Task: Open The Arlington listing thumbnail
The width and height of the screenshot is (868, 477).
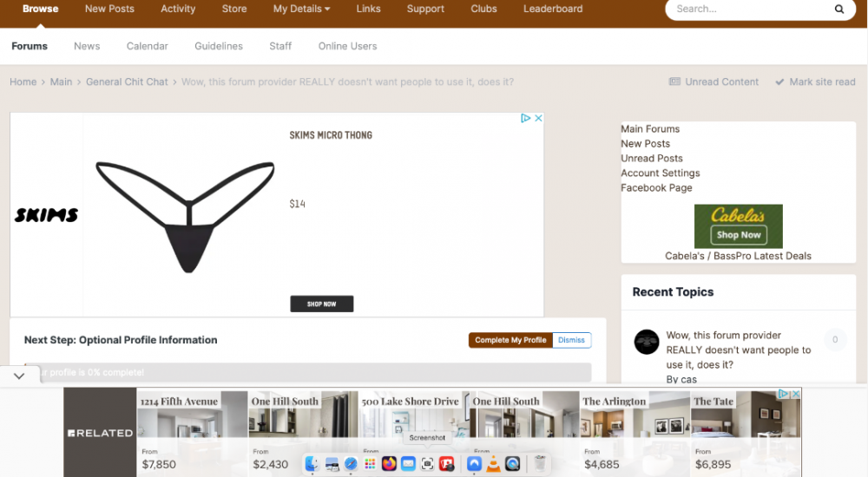Action: [635, 432]
